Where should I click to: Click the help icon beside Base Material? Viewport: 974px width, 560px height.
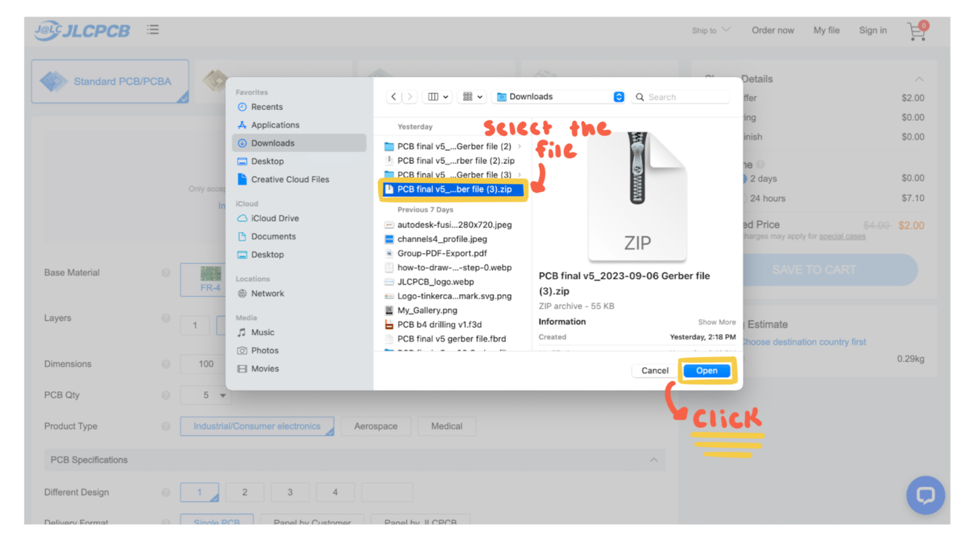(166, 273)
